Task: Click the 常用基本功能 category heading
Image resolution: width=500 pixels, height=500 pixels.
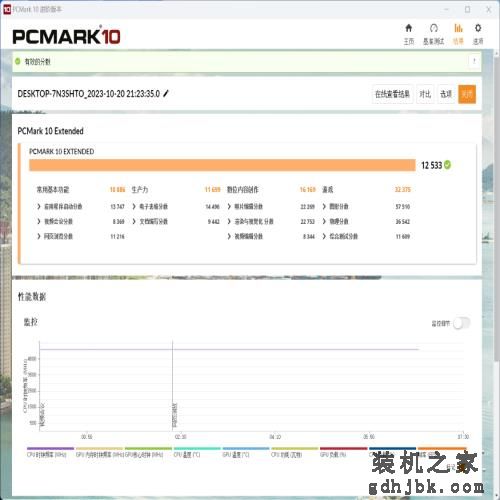Action: (53, 190)
